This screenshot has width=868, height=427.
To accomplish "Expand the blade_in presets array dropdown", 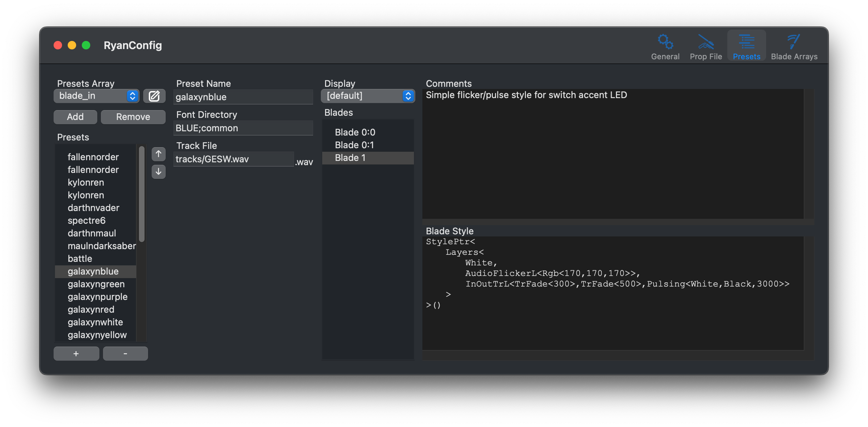I will click(96, 96).
